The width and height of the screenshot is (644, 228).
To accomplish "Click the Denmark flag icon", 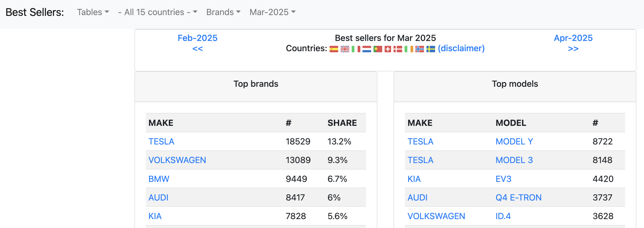I will (x=398, y=49).
